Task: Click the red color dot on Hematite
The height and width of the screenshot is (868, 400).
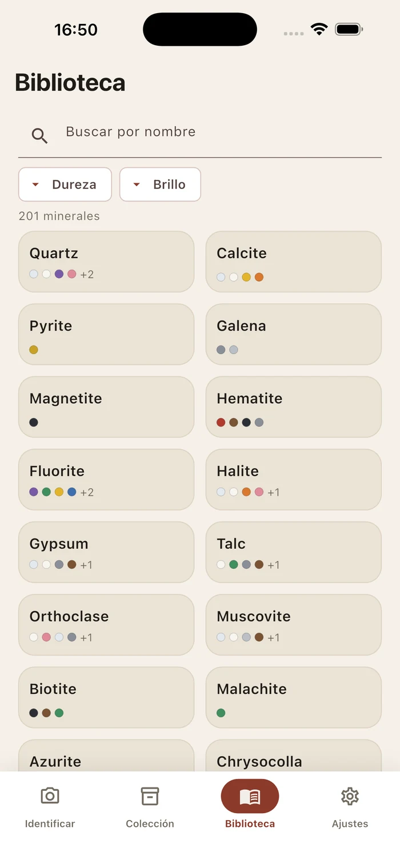Action: click(x=221, y=423)
